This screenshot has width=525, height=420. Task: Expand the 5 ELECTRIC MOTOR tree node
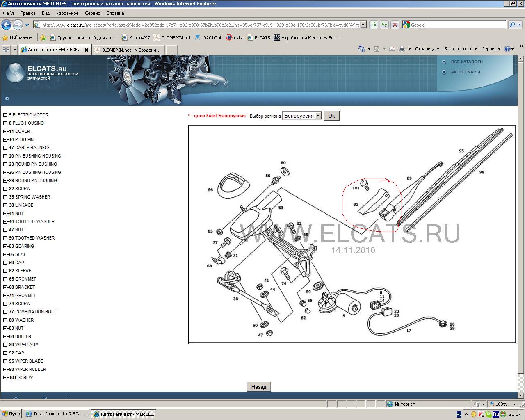(x=5, y=115)
